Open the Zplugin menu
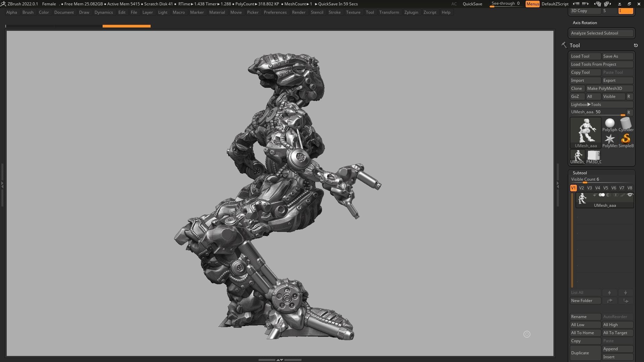The width and height of the screenshot is (644, 362). tap(411, 12)
